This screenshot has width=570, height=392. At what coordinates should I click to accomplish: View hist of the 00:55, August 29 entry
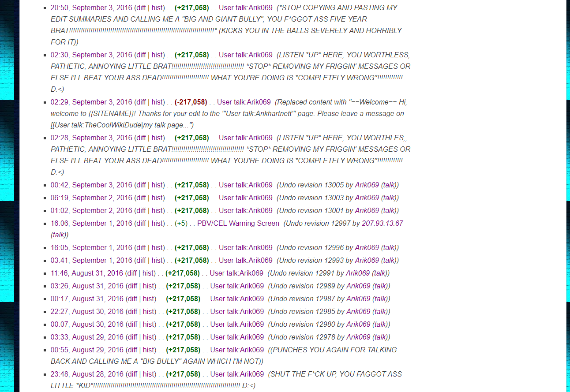149,350
